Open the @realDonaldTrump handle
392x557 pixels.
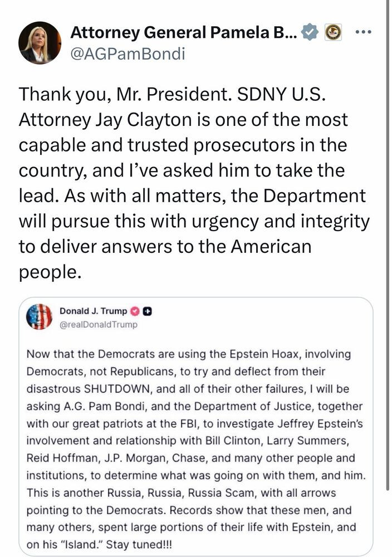click(x=98, y=324)
